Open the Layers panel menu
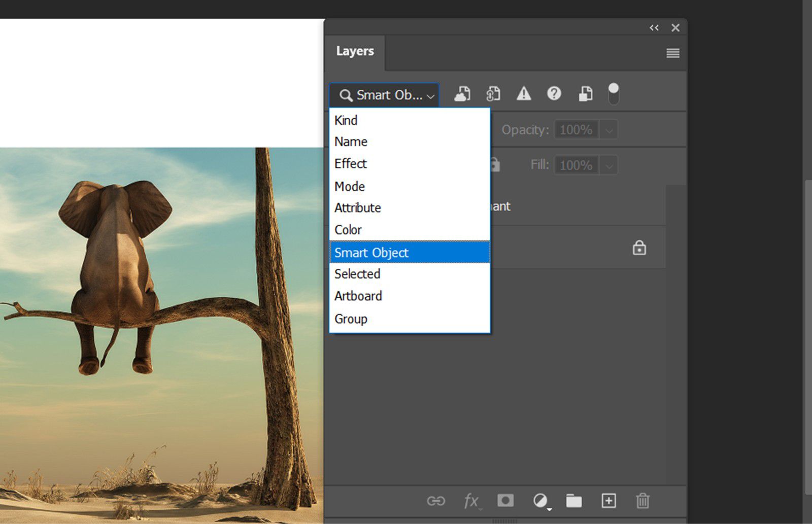The width and height of the screenshot is (812, 524). (672, 53)
